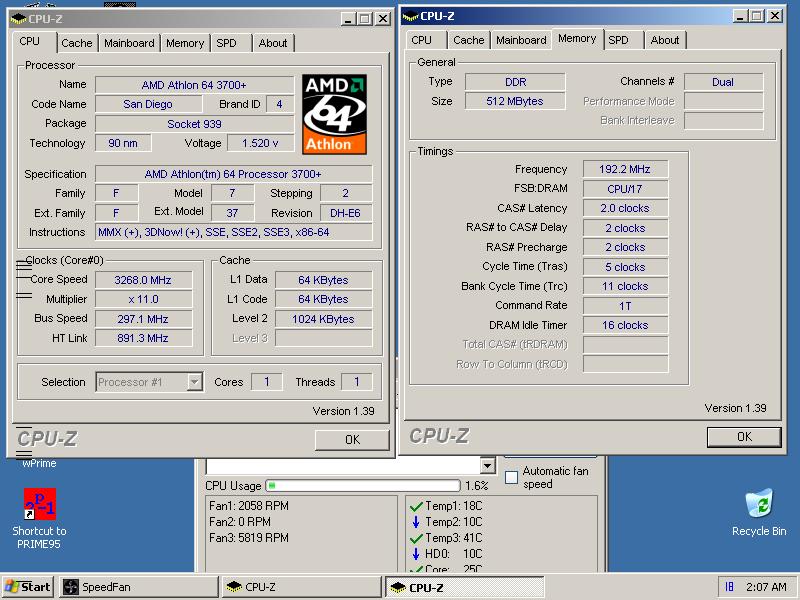Click the Package Socket 939 value
Viewport: 800px width, 600px height.
tap(194, 124)
